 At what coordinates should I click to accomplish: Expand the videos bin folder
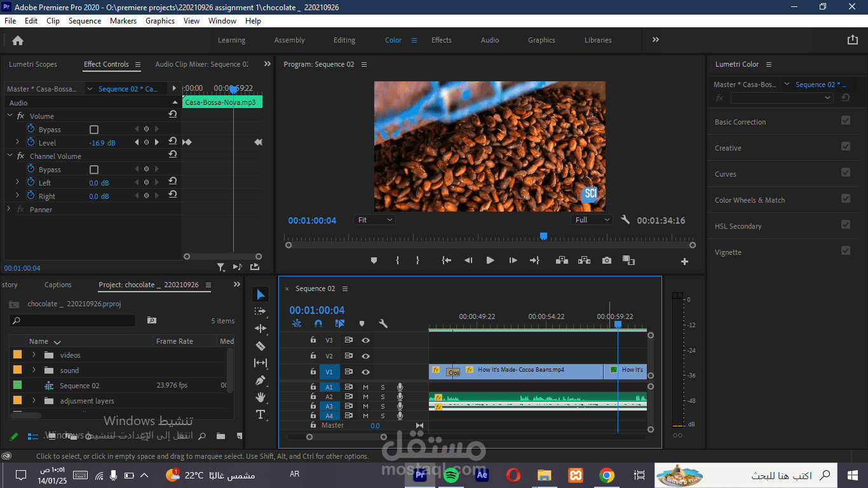coord(34,355)
